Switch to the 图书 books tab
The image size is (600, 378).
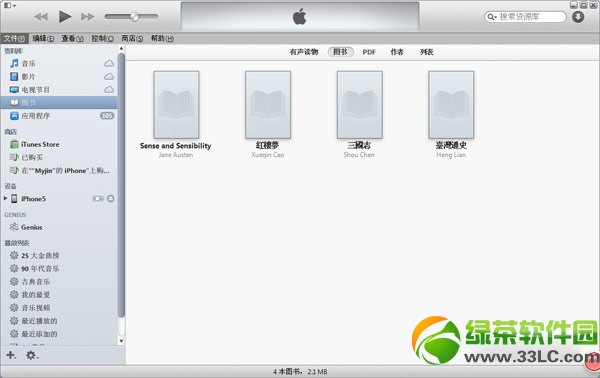coord(341,52)
